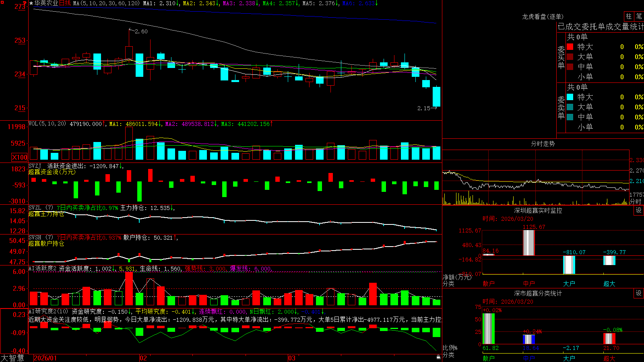This screenshot has width=644, height=362.
Task: Click the VOL(5,10,20) indicator label
Action: (47, 124)
